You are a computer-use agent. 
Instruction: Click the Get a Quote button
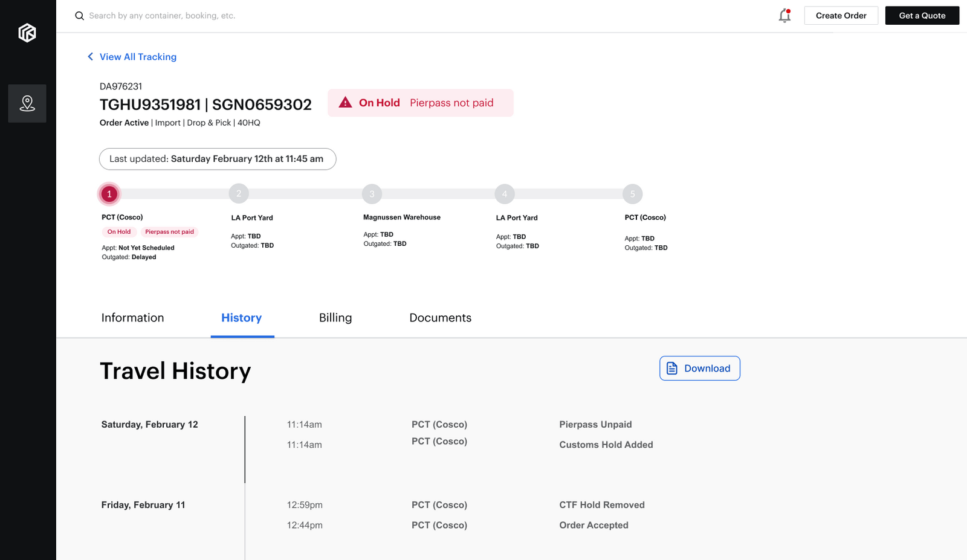pos(922,15)
